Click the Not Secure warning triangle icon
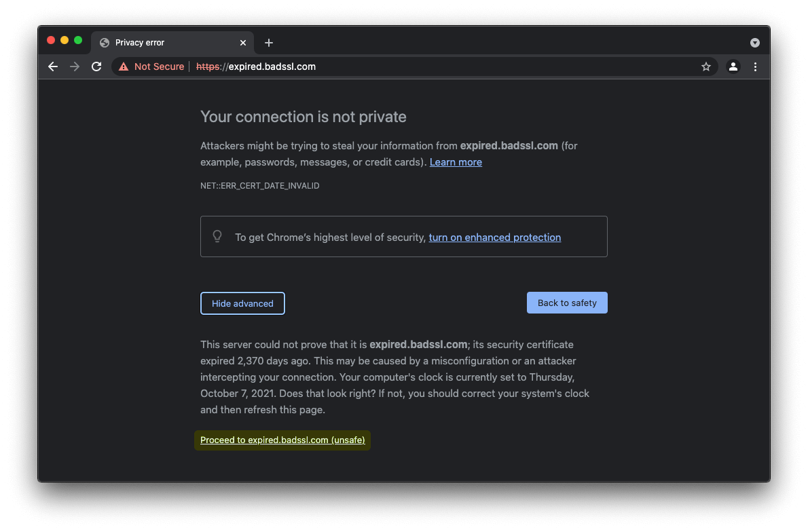808x532 pixels. tap(123, 66)
